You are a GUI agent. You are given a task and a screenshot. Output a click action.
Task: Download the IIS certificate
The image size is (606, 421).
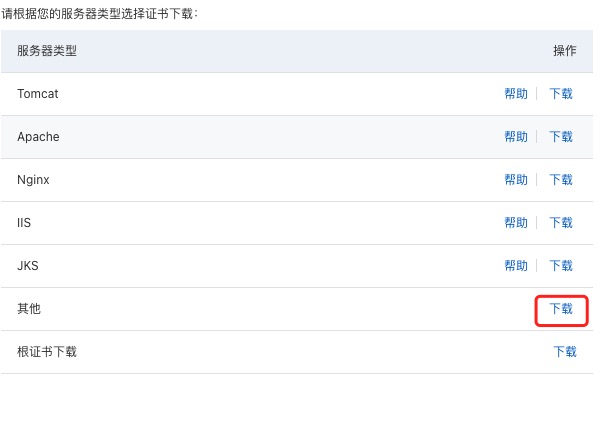pos(561,223)
